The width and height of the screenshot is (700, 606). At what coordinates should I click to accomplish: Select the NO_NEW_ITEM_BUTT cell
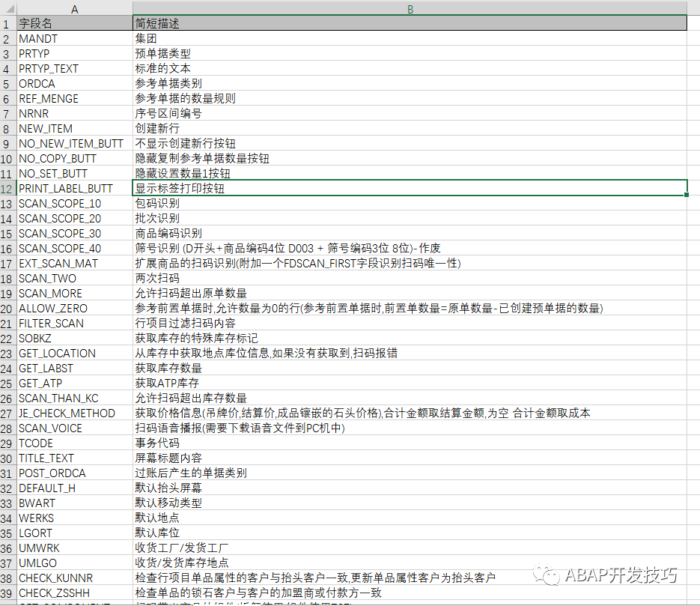click(75, 143)
